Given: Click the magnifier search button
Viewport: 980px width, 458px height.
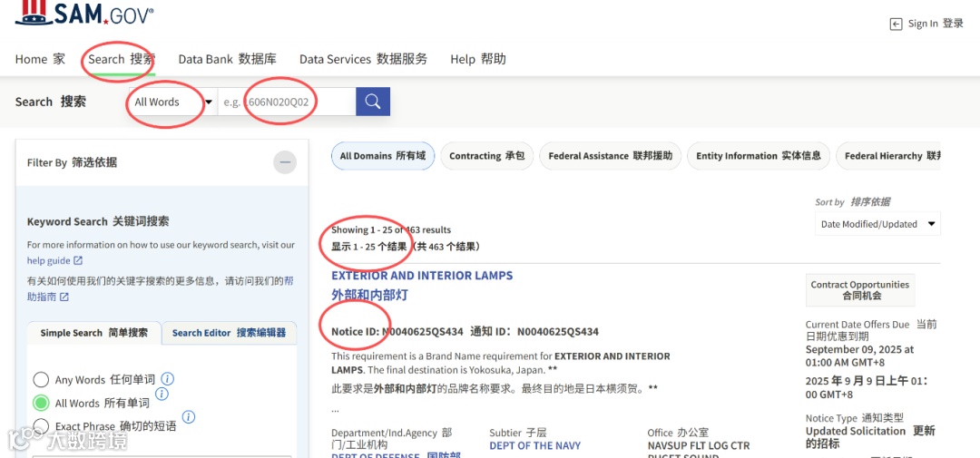Looking at the screenshot, I should pyautogui.click(x=373, y=102).
